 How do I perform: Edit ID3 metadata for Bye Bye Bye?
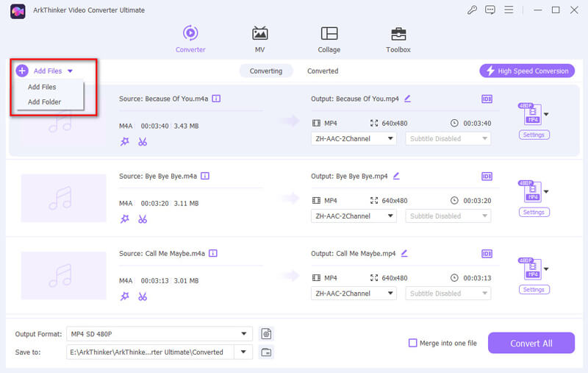(487, 177)
